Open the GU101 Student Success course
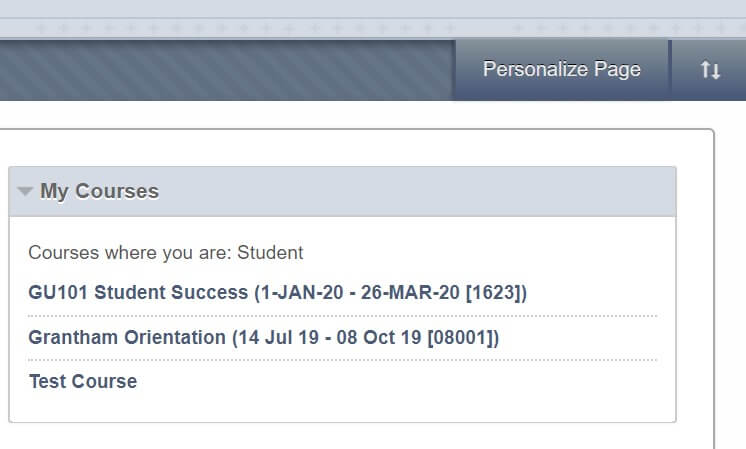The height and width of the screenshot is (449, 746). [277, 293]
